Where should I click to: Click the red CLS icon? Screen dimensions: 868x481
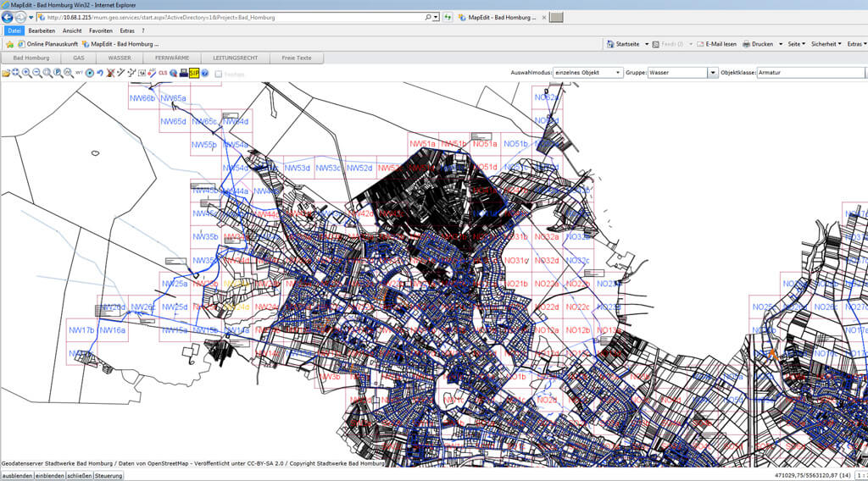pyautogui.click(x=162, y=73)
